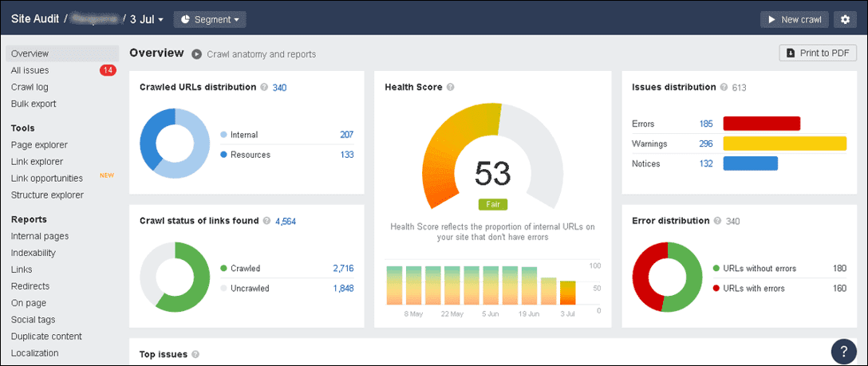Screen dimensions: 868x366
Task: Open Structure explorer tool
Action: click(x=48, y=195)
